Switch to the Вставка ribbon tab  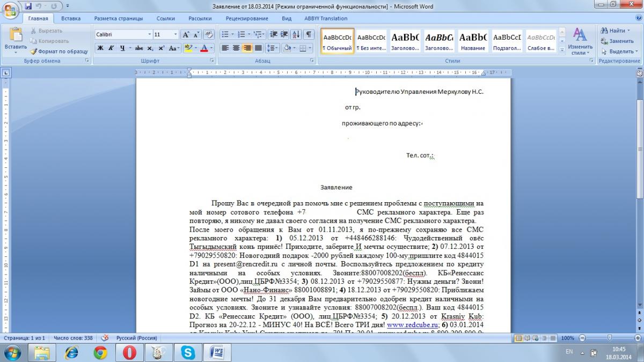71,18
